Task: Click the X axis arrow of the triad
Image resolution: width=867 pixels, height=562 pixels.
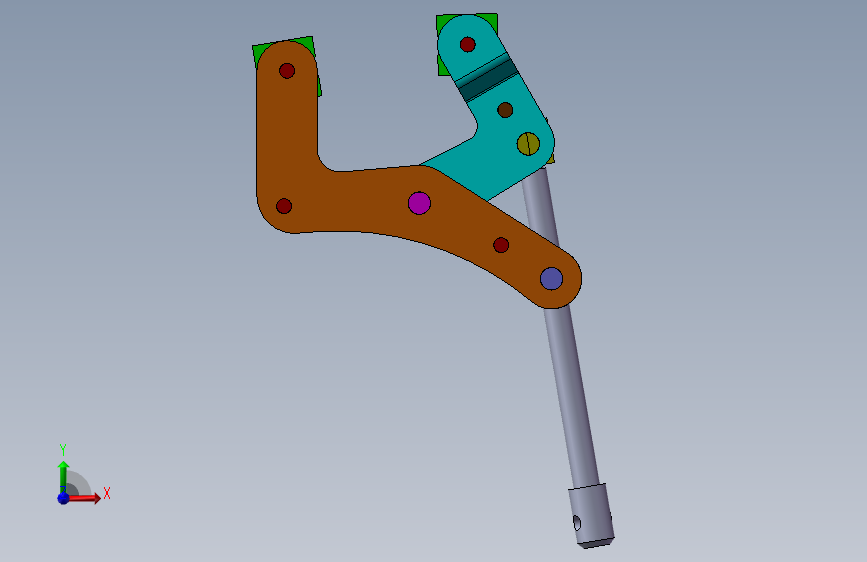Action: [x=85, y=498]
